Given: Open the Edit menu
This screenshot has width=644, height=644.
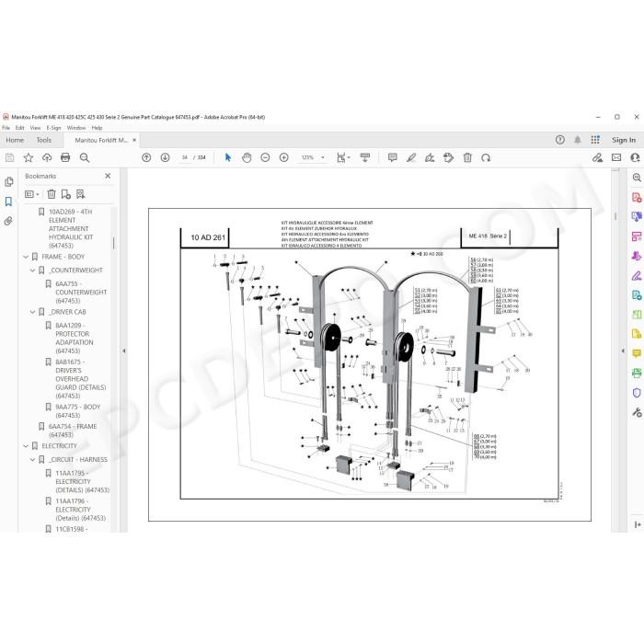Looking at the screenshot, I should tap(19, 128).
